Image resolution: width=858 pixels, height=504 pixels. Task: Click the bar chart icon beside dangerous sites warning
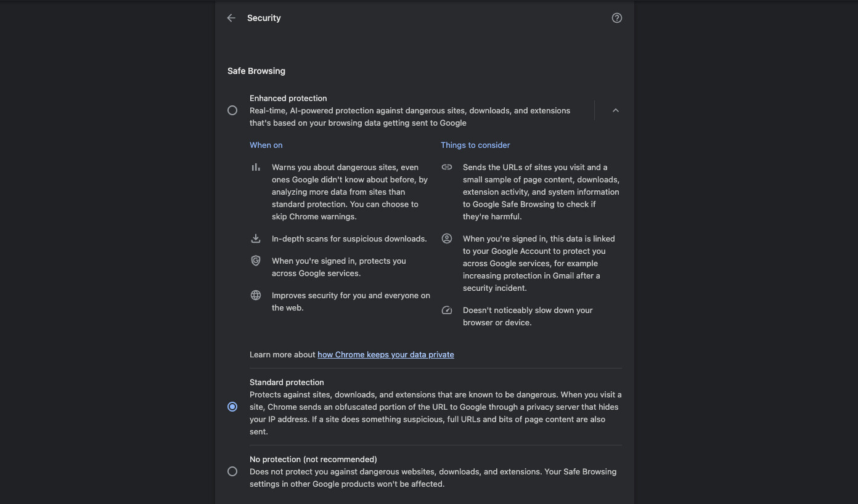click(x=256, y=167)
